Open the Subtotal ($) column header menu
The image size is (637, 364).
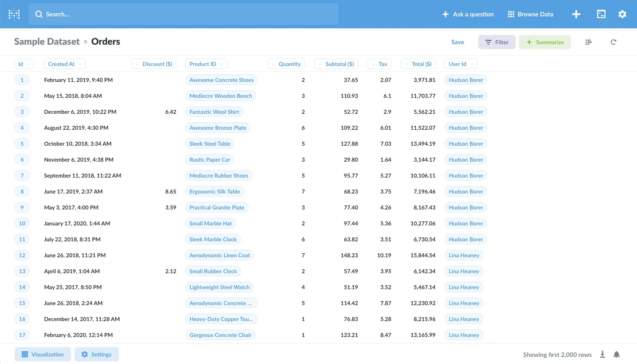[x=336, y=64]
